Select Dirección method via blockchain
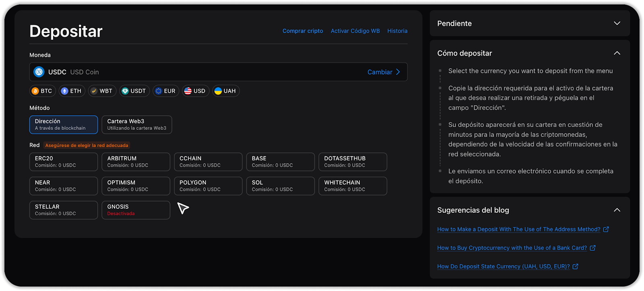This screenshot has height=291, width=644. click(x=64, y=125)
